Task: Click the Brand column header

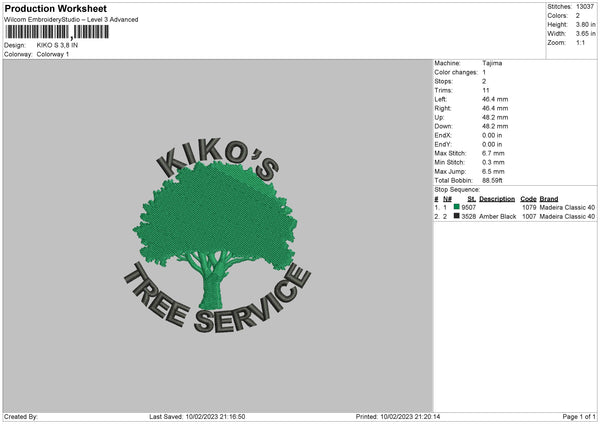Action: pyautogui.click(x=549, y=199)
